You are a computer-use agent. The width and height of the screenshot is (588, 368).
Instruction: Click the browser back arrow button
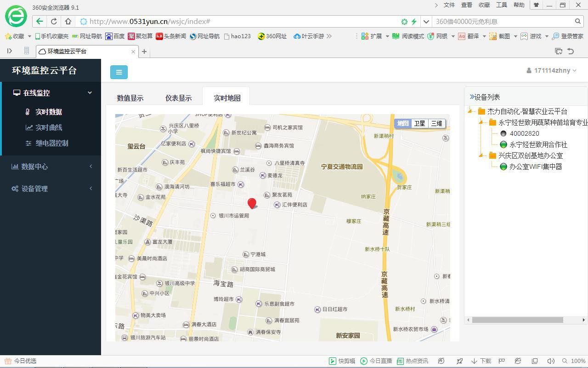40,21
